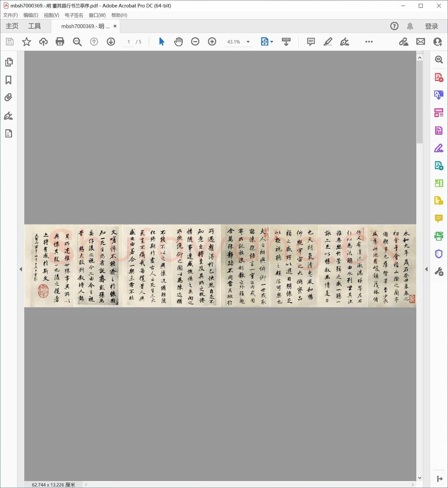The height and width of the screenshot is (488, 448).
Task: Open the 编辑(E) menu
Action: click(x=31, y=15)
